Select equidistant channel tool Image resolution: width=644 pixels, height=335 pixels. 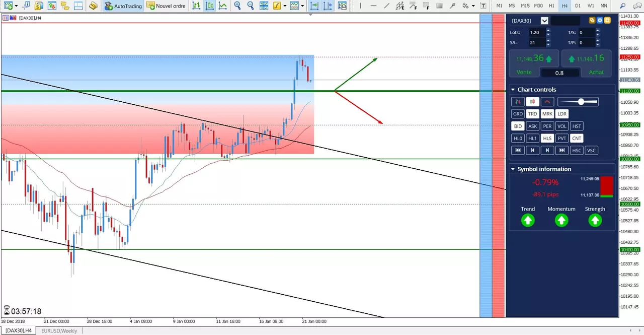(x=399, y=6)
